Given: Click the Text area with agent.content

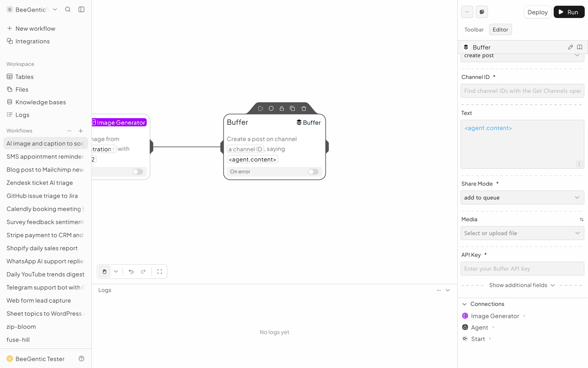Looking at the screenshot, I should coord(522,144).
